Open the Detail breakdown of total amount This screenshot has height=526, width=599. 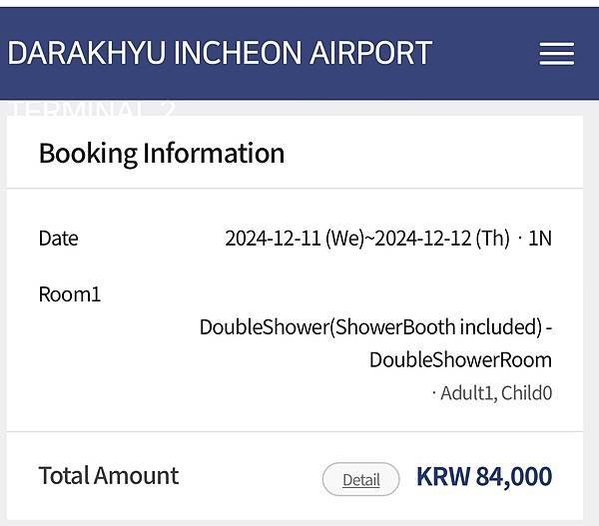[x=361, y=479]
